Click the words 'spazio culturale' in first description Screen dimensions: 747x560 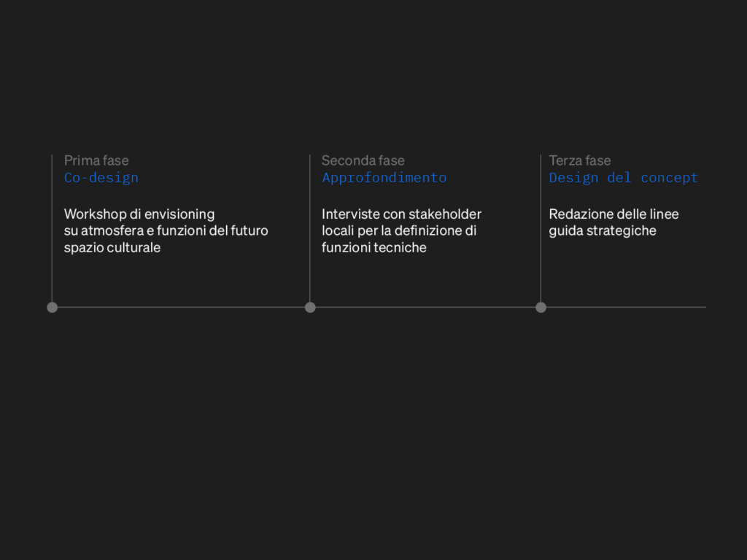112,247
